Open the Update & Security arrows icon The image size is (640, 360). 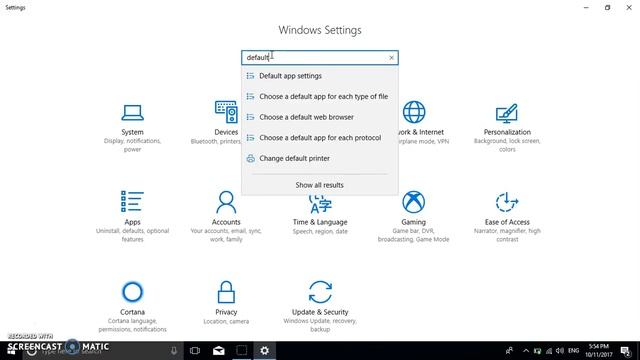coord(320,292)
